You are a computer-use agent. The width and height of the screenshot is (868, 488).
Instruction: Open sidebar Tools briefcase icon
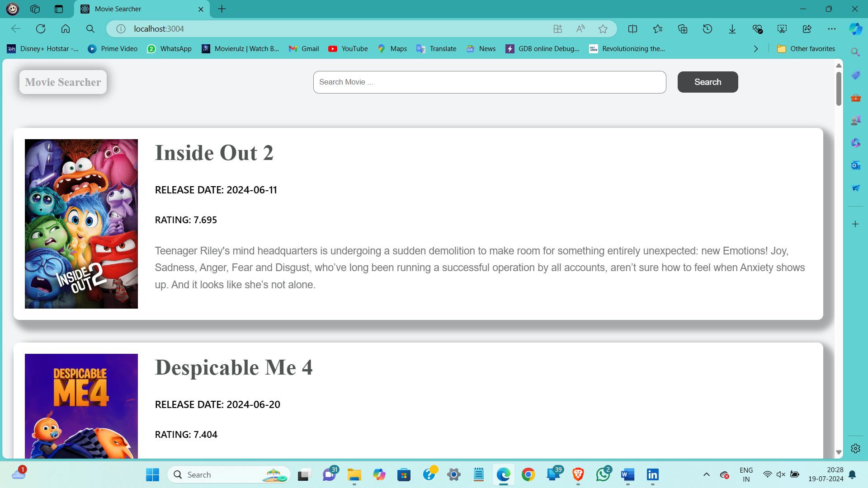coord(855,98)
